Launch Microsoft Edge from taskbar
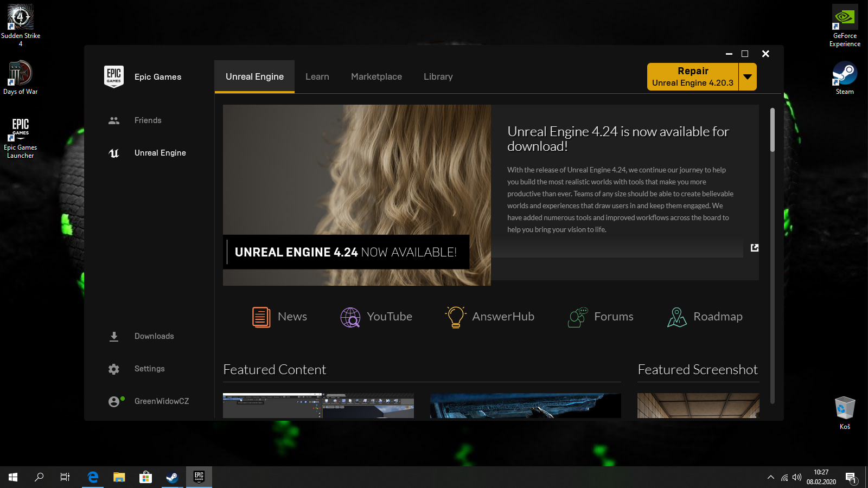Image resolution: width=868 pixels, height=488 pixels. click(93, 477)
